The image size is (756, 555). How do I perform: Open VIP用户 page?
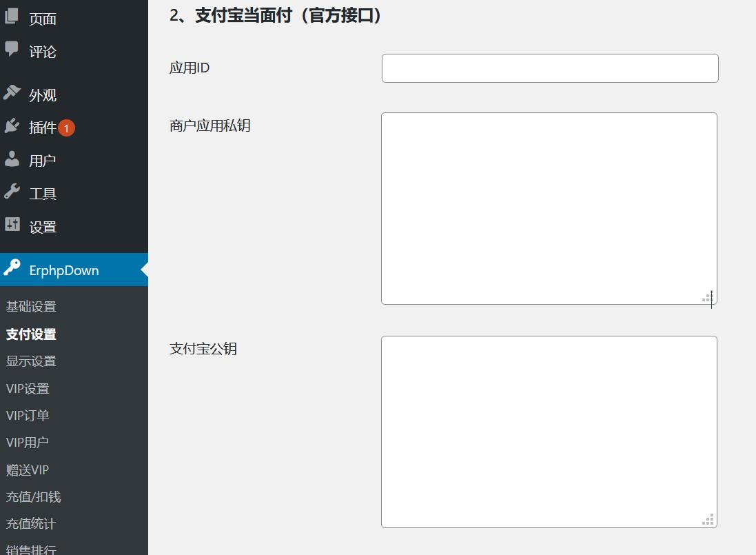pos(28,443)
